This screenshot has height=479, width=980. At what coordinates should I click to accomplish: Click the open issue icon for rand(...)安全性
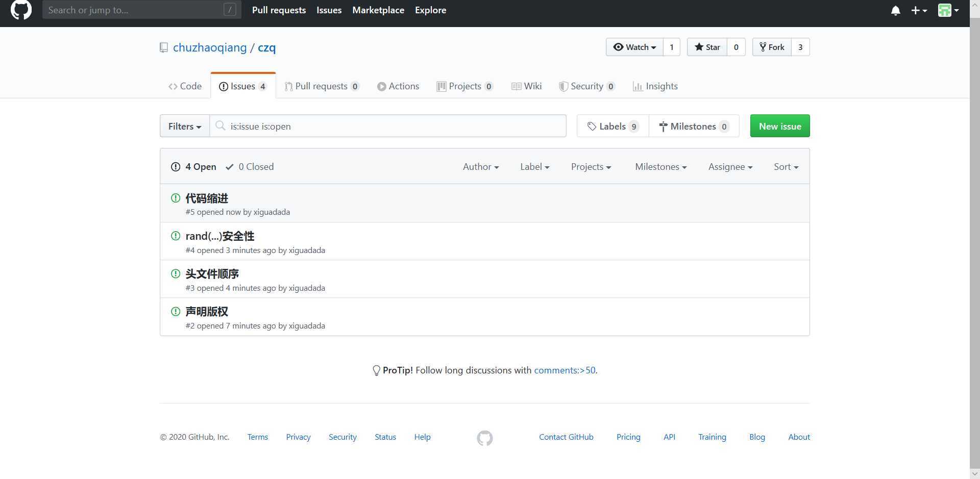[x=176, y=236]
